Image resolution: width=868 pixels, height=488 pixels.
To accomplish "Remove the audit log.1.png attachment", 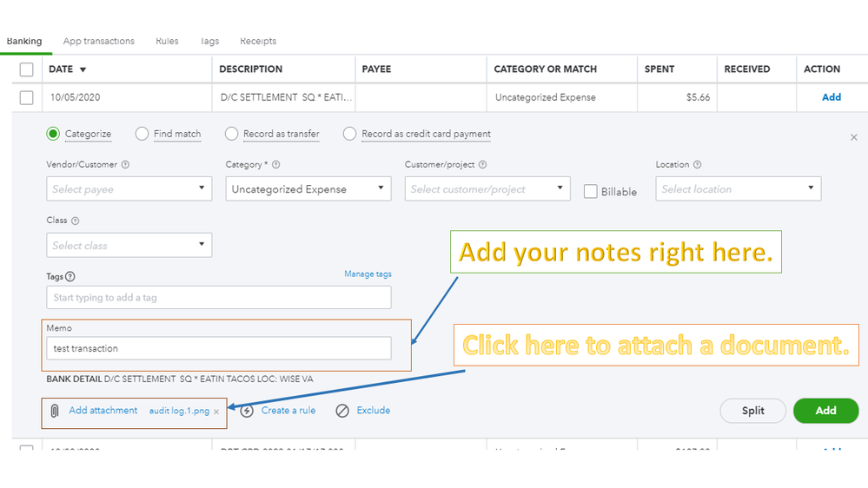I will click(x=216, y=412).
